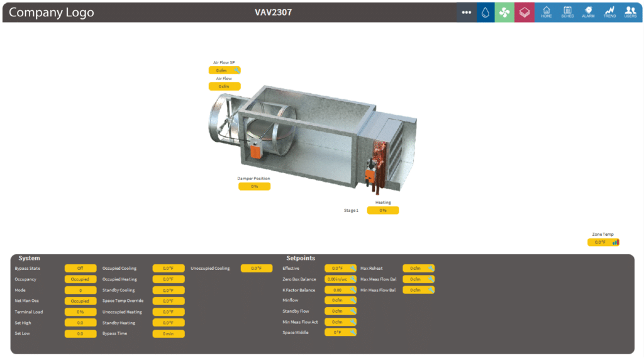This screenshot has height=358, width=644.
Task: Click the Net Man Occ Occupied value
Action: coord(80,301)
